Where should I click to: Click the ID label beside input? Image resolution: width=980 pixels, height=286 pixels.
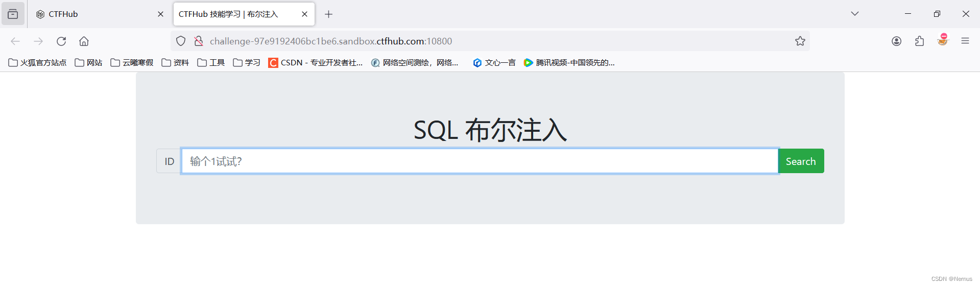pyautogui.click(x=169, y=161)
